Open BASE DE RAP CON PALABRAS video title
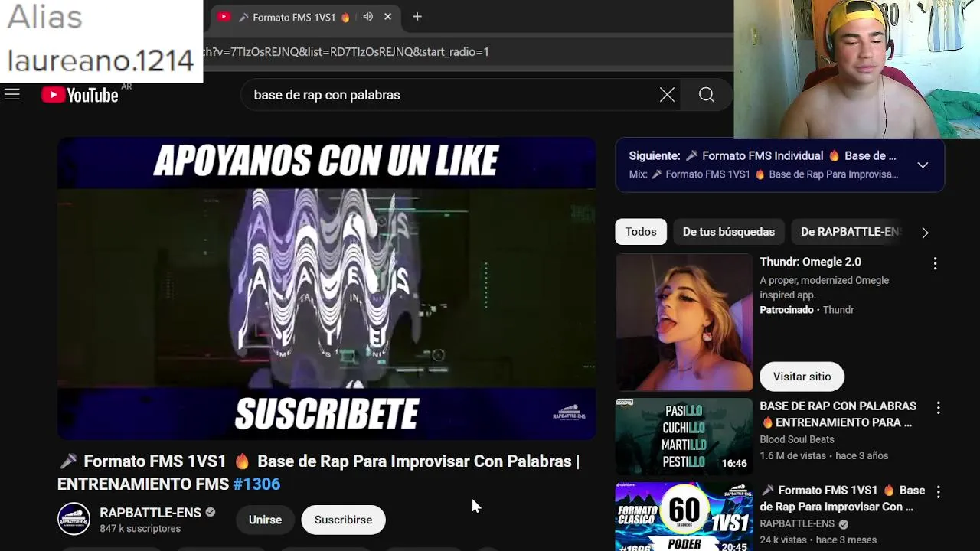980x551 pixels. pos(838,414)
